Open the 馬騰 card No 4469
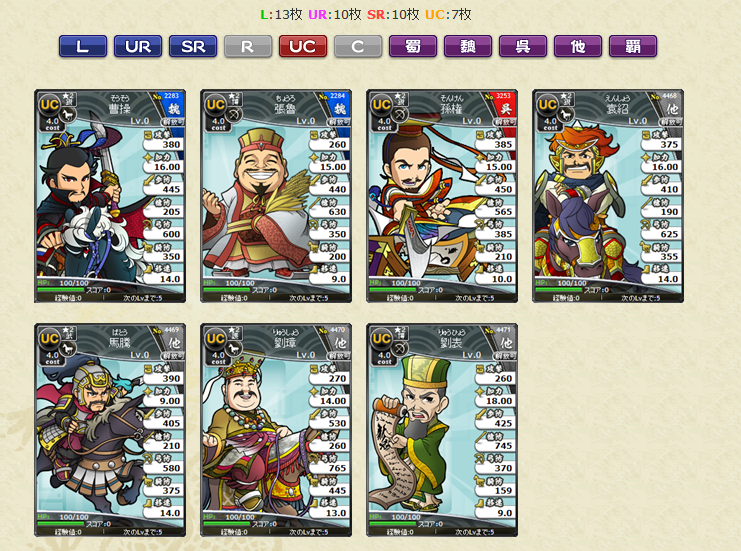 coord(110,430)
